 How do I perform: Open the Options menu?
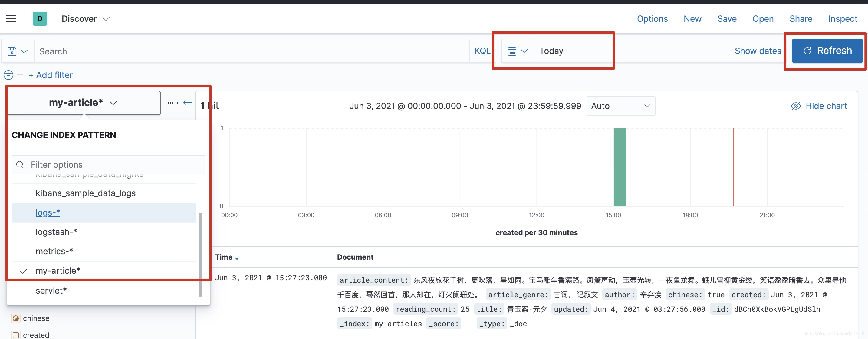(652, 19)
